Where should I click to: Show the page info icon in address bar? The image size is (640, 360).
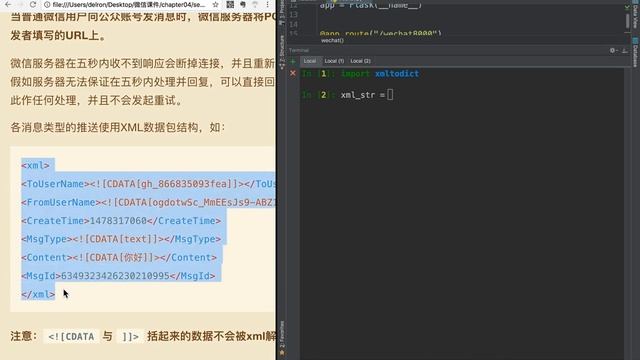[47, 4]
